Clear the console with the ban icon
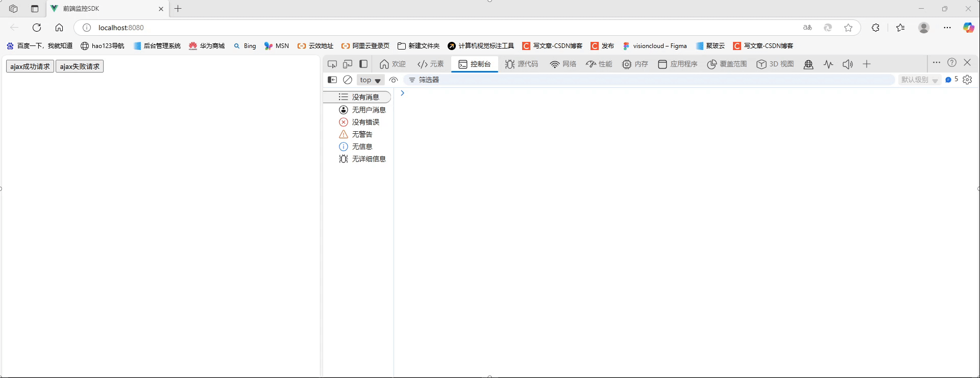Image resolution: width=980 pixels, height=378 pixels. [x=348, y=80]
